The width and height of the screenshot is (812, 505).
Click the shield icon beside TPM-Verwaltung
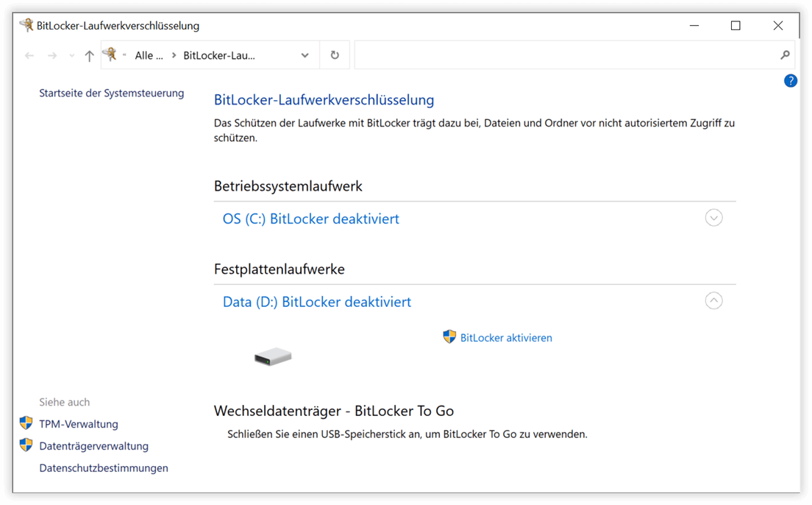point(26,423)
